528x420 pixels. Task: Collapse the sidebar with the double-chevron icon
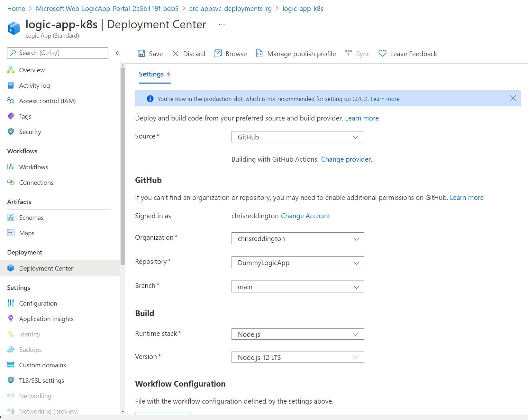click(118, 53)
